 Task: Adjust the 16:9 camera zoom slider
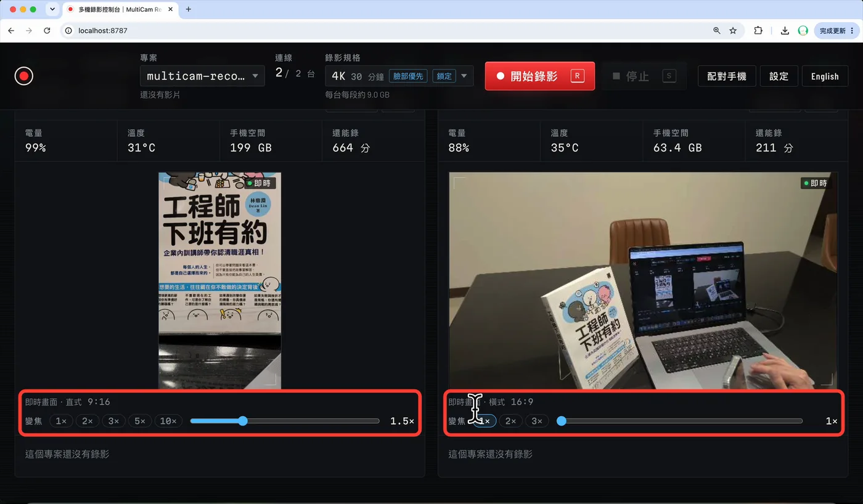[681, 421]
